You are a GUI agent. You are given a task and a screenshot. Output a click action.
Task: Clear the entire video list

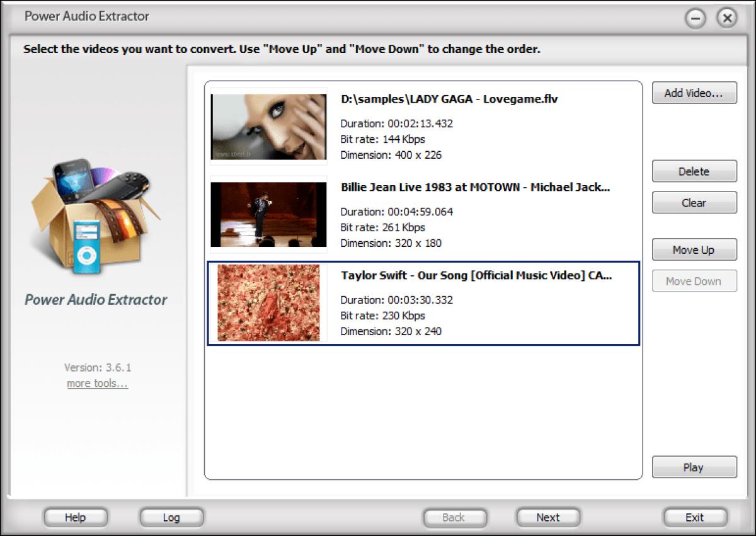pos(694,202)
